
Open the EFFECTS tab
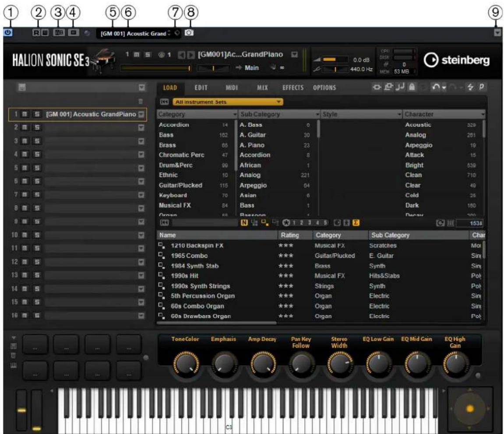click(293, 88)
